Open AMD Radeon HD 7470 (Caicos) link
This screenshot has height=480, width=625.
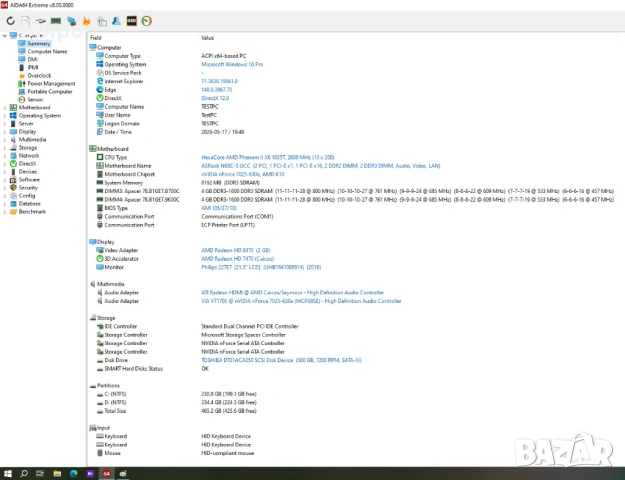click(238, 258)
